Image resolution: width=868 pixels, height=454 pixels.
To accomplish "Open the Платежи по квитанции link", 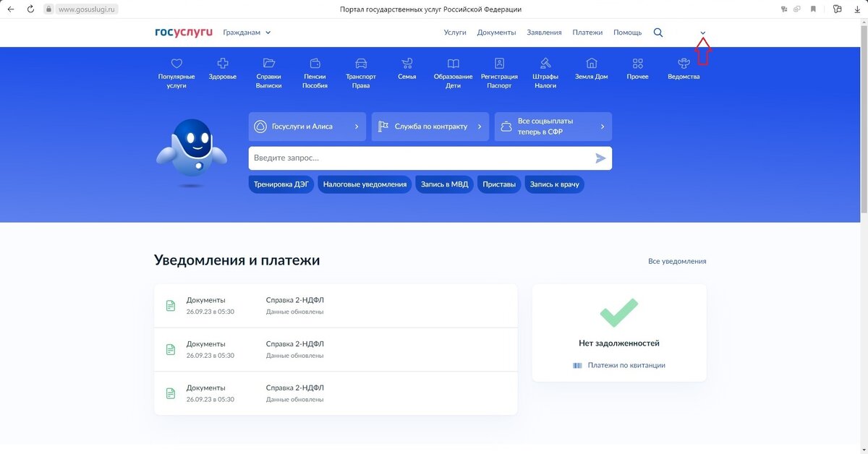I will pyautogui.click(x=626, y=366).
